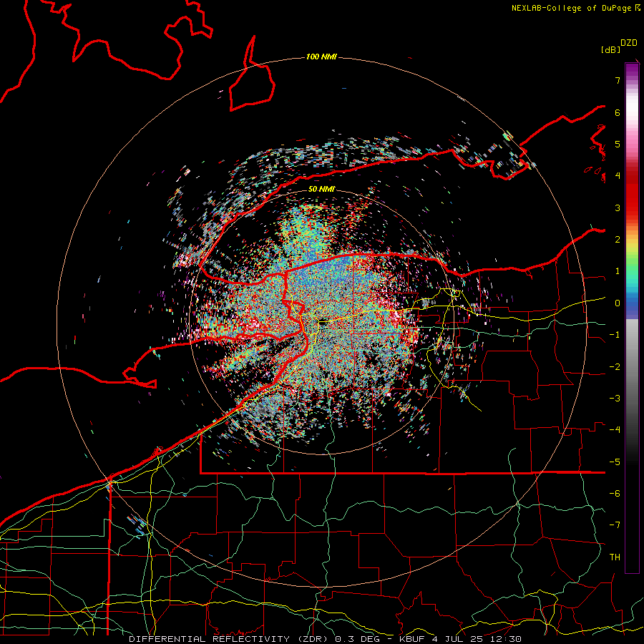Viewport: 644px width, 644px height.
Task: Click the -7 value on the color scale
Action: click(615, 525)
